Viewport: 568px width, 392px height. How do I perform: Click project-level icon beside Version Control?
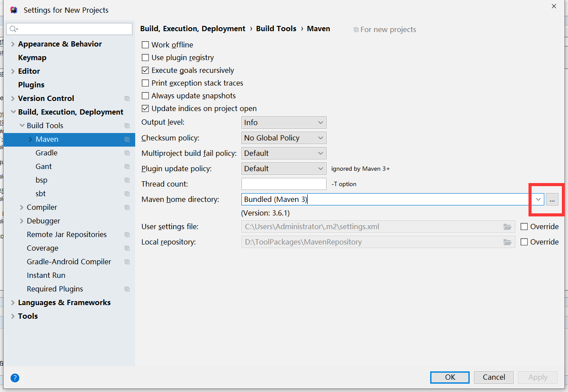(127, 99)
